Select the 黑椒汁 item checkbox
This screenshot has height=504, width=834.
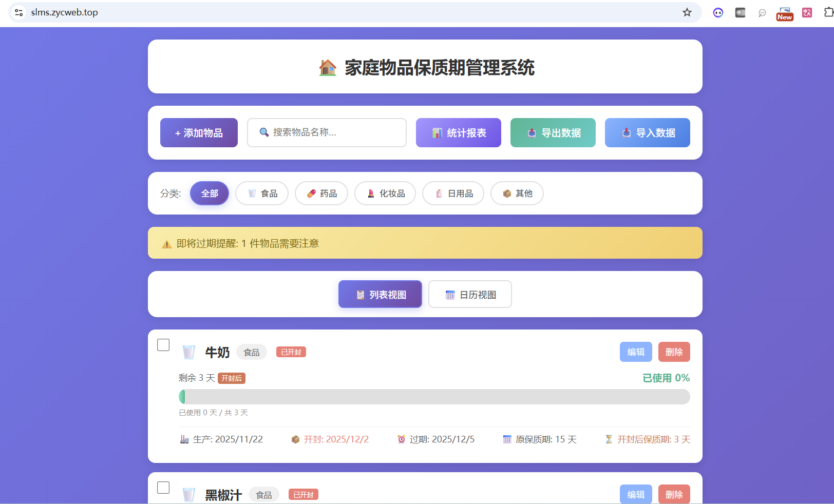(x=163, y=488)
